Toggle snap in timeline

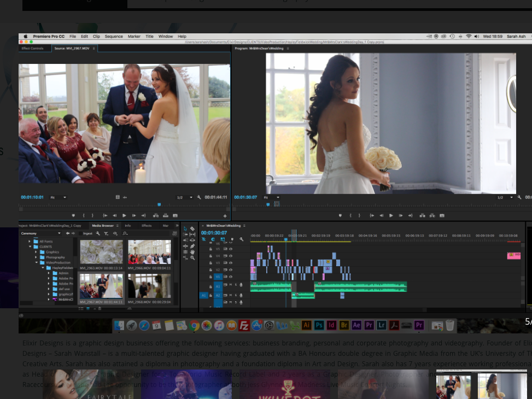[213, 239]
